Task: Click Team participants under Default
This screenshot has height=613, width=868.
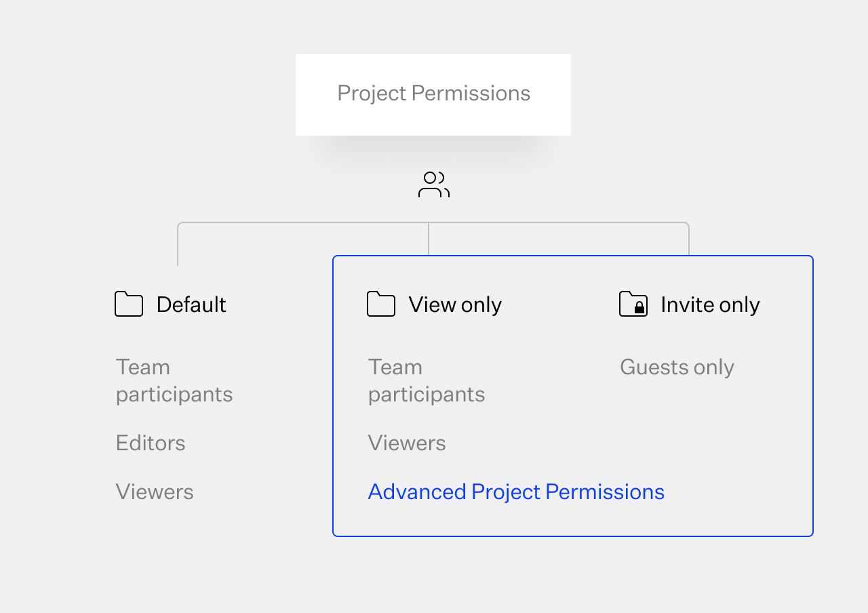Action: coord(174,380)
